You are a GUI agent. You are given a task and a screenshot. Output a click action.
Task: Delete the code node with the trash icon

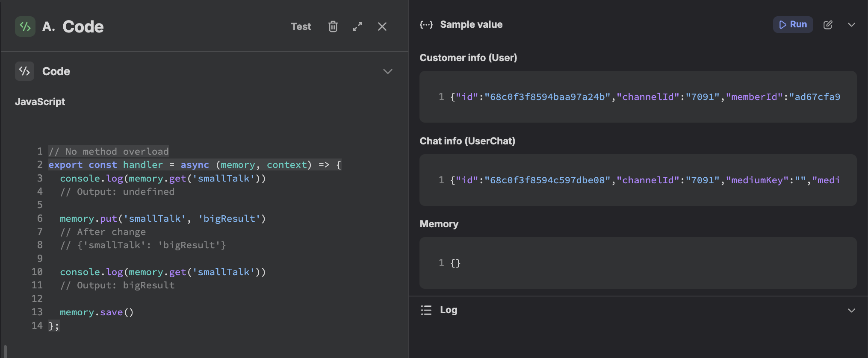pos(333,26)
